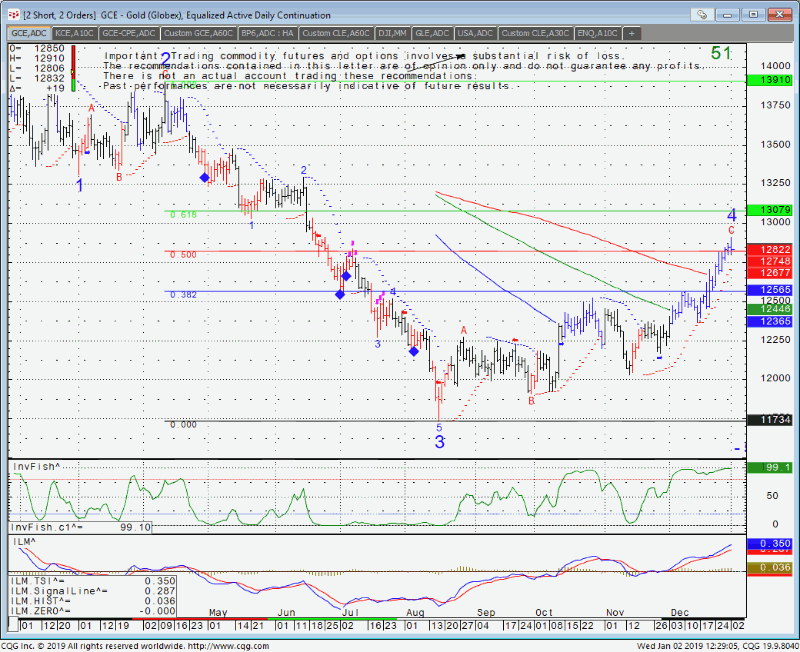This screenshot has width=800, height=652.
Task: Select the ENQ,A10C tab
Action: [x=595, y=33]
